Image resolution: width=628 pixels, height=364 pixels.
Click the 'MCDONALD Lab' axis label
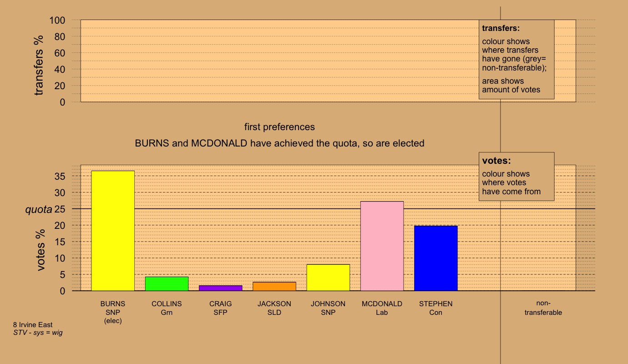(x=382, y=308)
